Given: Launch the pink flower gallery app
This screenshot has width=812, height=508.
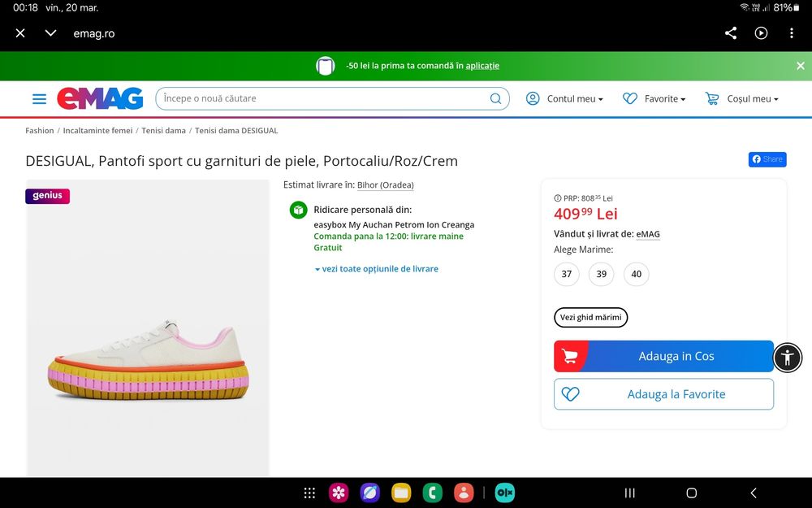Looking at the screenshot, I should 339,493.
